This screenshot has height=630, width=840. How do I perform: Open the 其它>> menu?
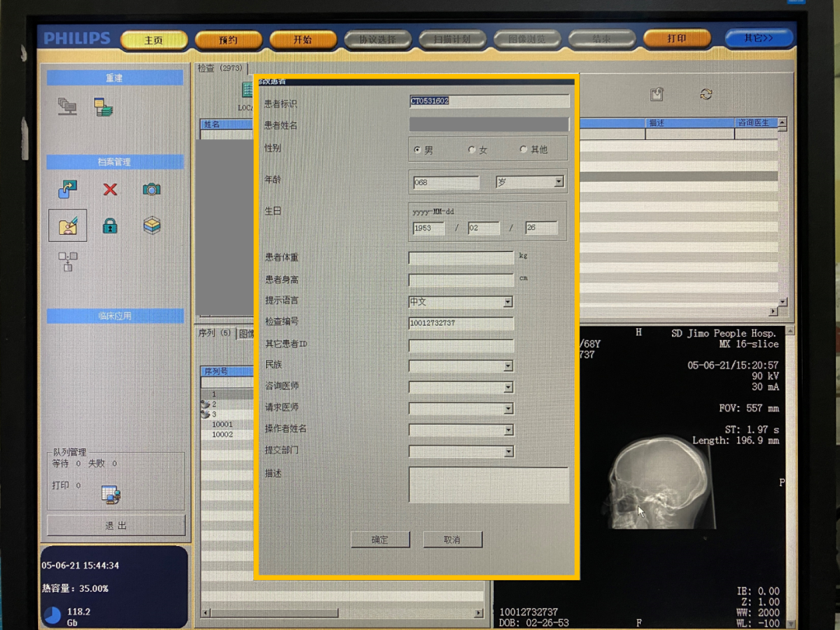pos(758,38)
